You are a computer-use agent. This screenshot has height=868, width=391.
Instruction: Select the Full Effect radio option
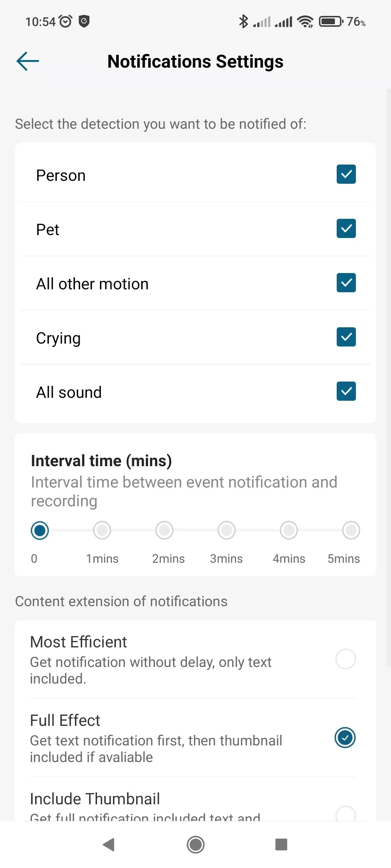(x=345, y=737)
